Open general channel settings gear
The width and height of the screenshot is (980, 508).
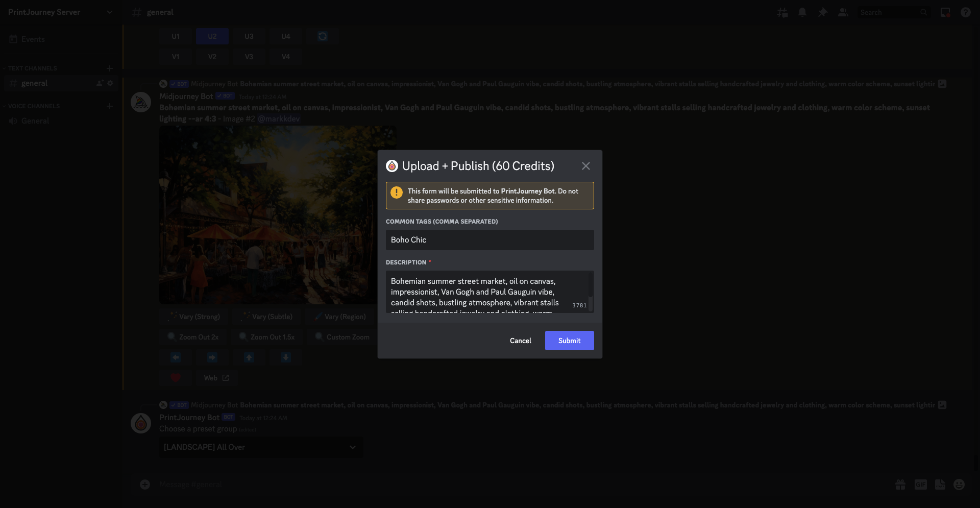pos(110,83)
